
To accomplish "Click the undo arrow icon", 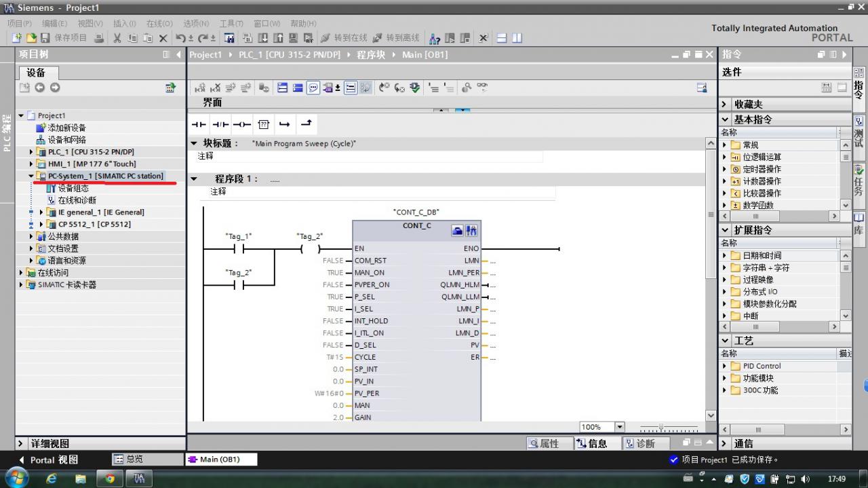I will pos(180,38).
